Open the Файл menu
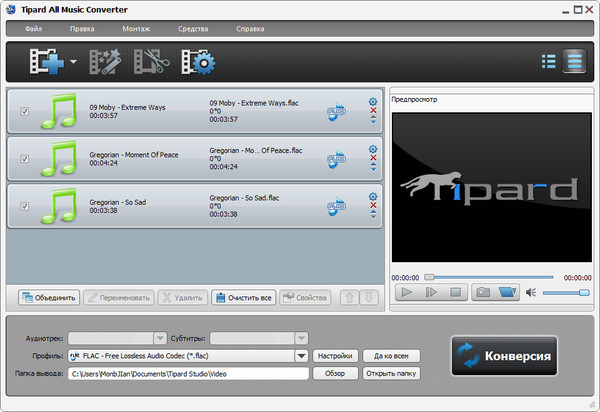 [x=34, y=28]
